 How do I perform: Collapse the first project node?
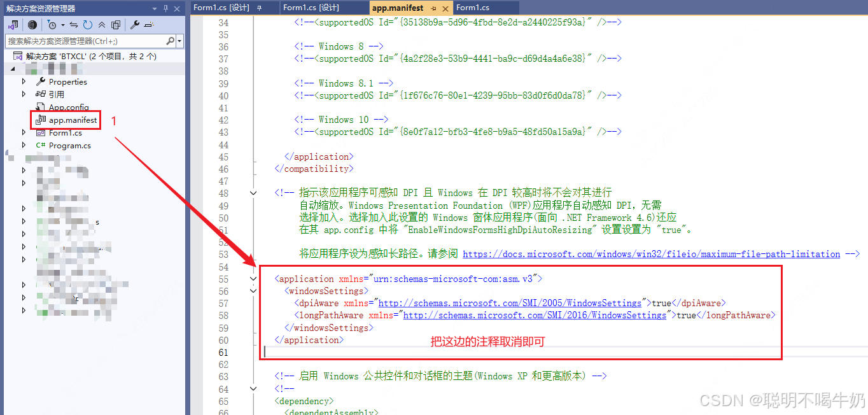tap(13, 68)
